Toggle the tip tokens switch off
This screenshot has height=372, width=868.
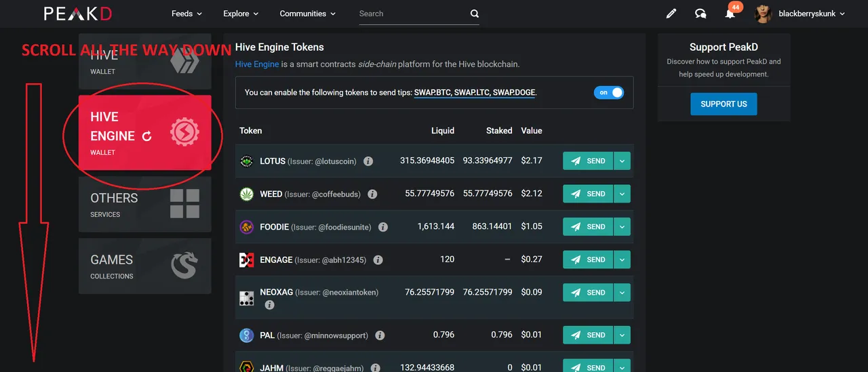pyautogui.click(x=608, y=92)
